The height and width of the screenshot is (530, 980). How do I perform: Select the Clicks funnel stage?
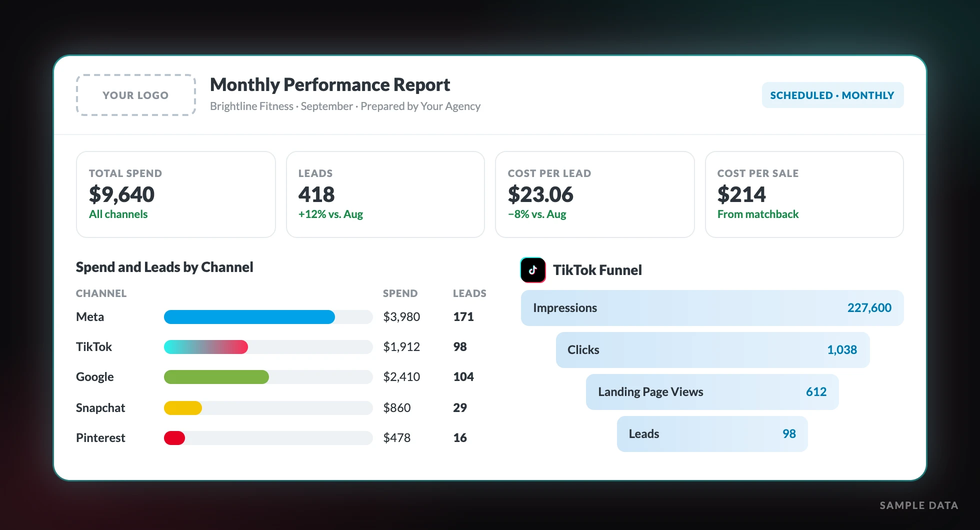tap(713, 350)
